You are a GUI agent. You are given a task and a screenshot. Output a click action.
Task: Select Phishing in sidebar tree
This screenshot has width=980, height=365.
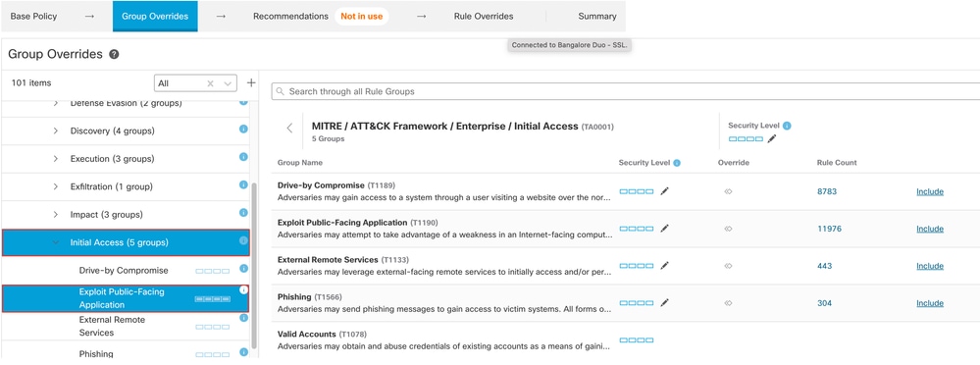coord(96,354)
